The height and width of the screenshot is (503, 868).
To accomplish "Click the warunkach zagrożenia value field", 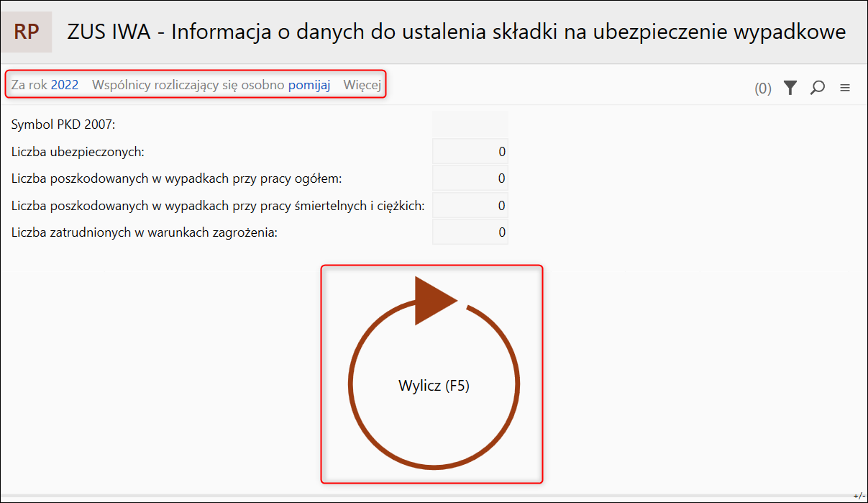I will [x=470, y=232].
